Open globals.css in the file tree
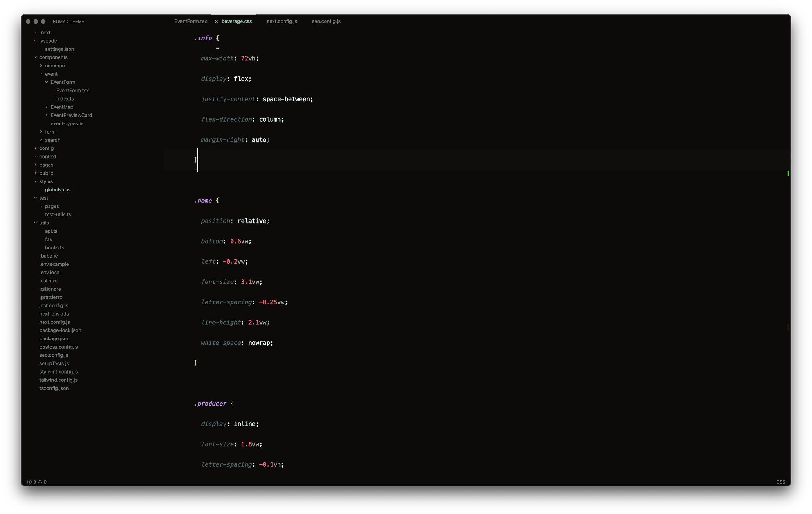The height and width of the screenshot is (514, 812). pos(58,190)
